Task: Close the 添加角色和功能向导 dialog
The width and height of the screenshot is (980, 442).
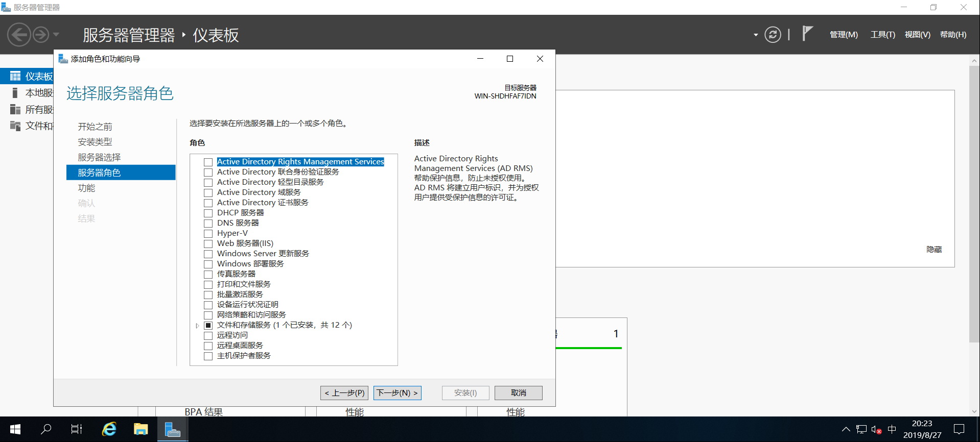Action: tap(540, 59)
